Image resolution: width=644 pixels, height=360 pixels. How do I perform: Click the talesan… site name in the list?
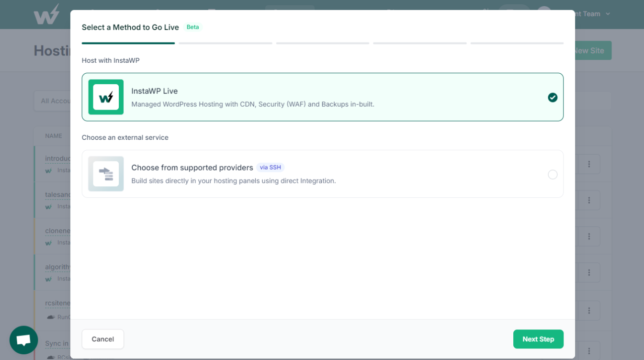tap(58, 195)
